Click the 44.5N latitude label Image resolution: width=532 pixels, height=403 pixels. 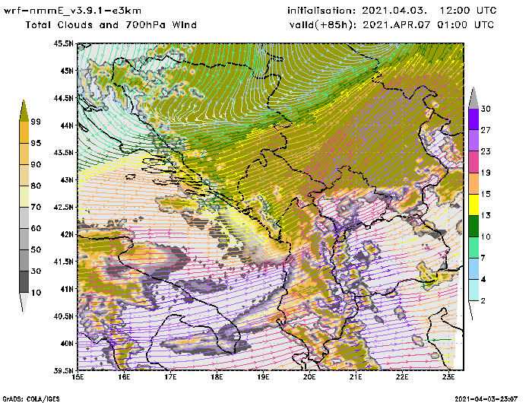point(63,98)
